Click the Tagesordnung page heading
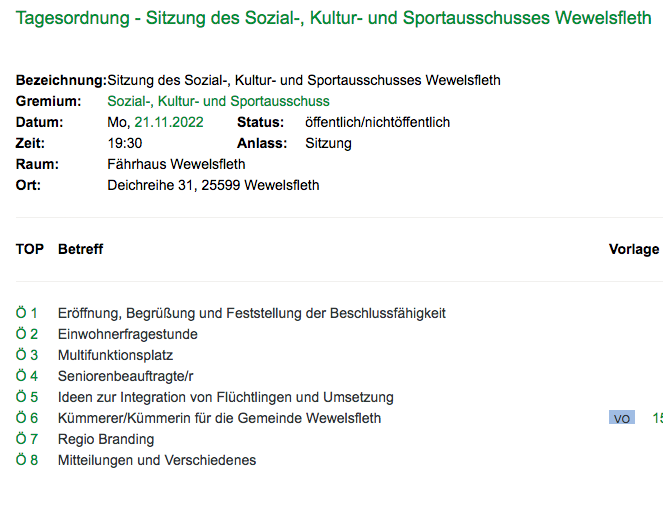663x506 pixels. click(x=333, y=18)
